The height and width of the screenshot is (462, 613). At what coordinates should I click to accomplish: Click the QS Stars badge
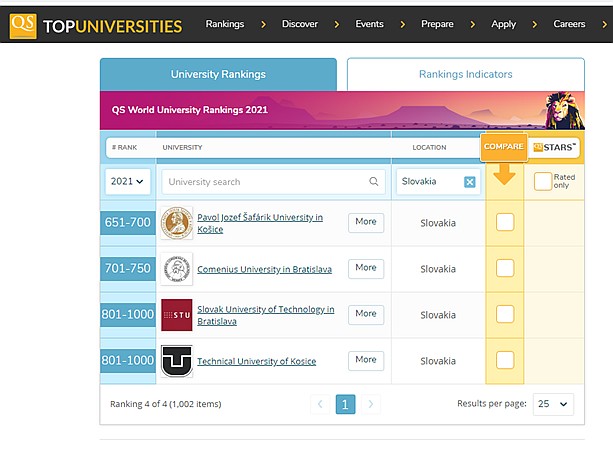[x=554, y=147]
